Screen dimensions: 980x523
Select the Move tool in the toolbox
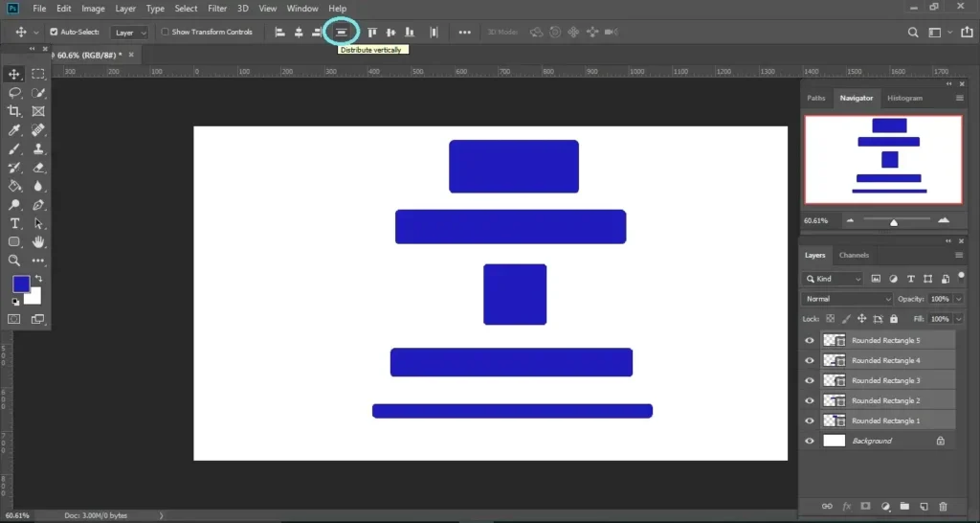click(13, 74)
